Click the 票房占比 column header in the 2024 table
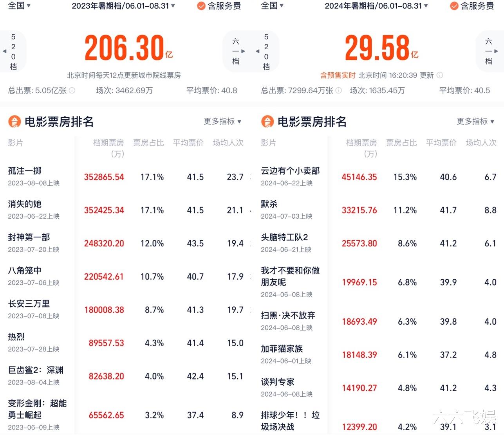The image size is (504, 435). click(401, 143)
